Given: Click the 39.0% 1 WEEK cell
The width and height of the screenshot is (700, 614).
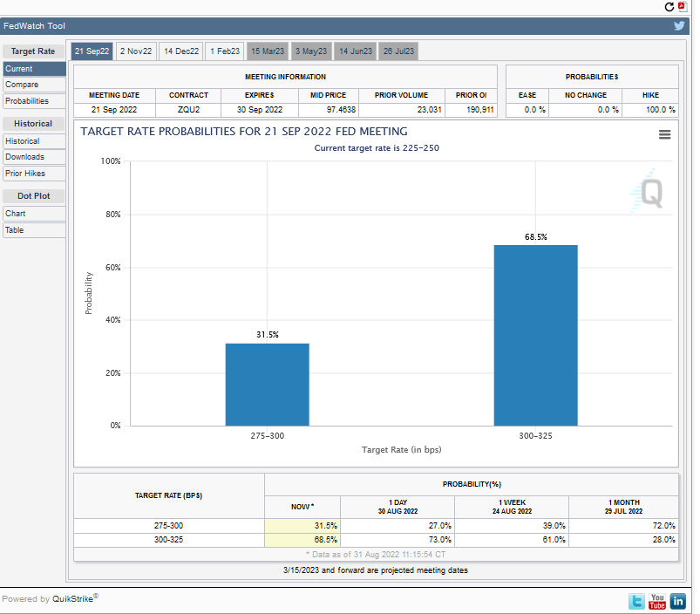Looking at the screenshot, I should [x=512, y=526].
